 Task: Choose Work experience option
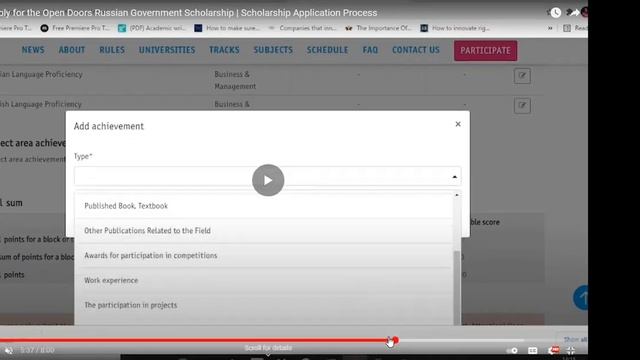point(264,280)
